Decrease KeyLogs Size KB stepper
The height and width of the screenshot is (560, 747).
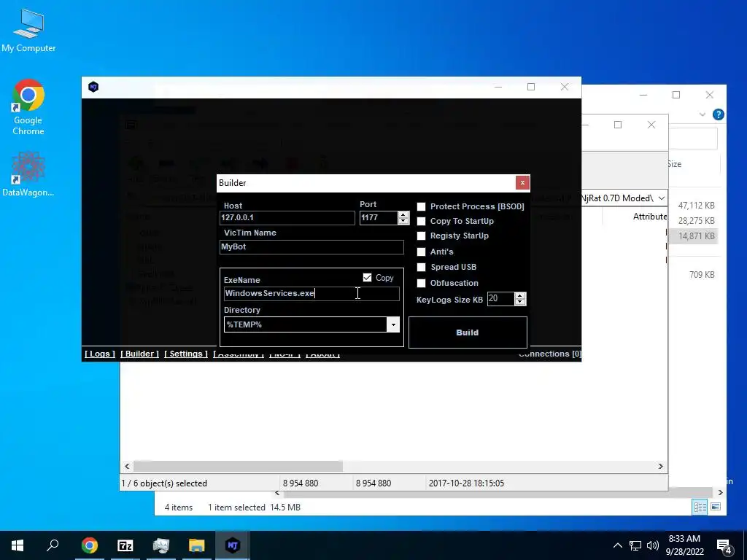tap(520, 303)
